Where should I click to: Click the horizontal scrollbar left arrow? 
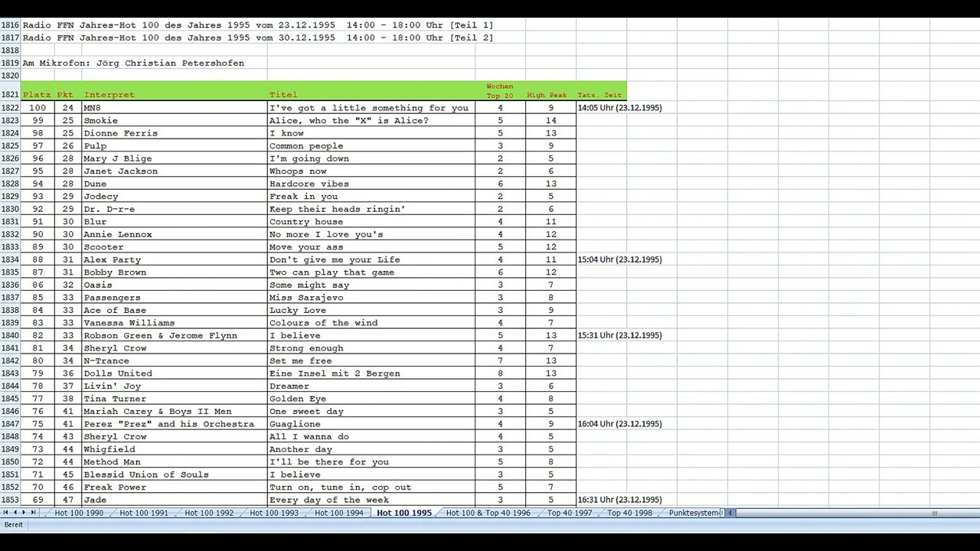click(x=730, y=513)
